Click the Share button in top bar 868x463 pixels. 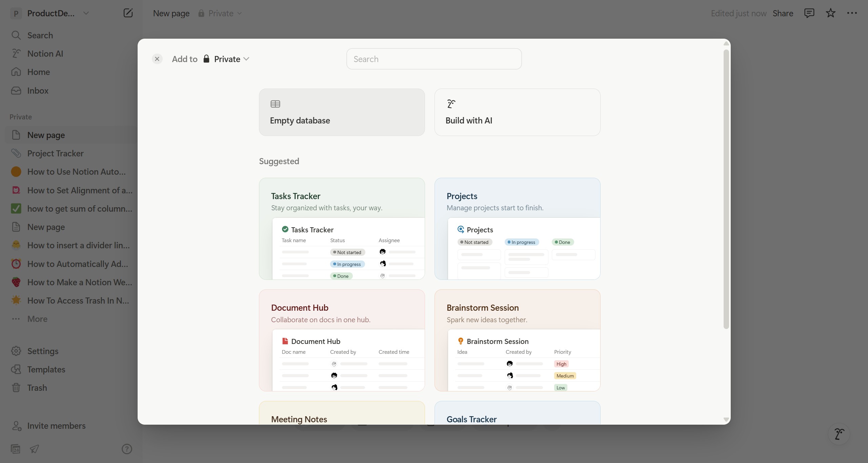point(783,13)
